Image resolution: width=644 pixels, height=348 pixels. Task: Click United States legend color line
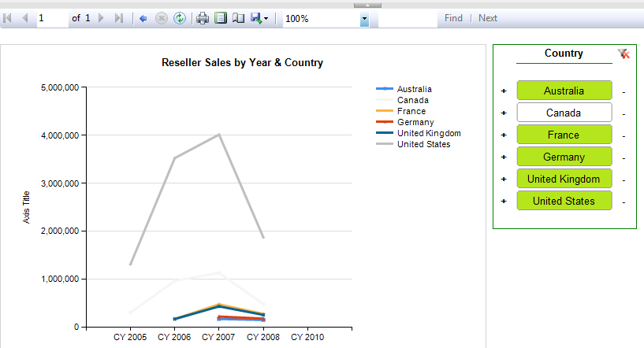[385, 144]
